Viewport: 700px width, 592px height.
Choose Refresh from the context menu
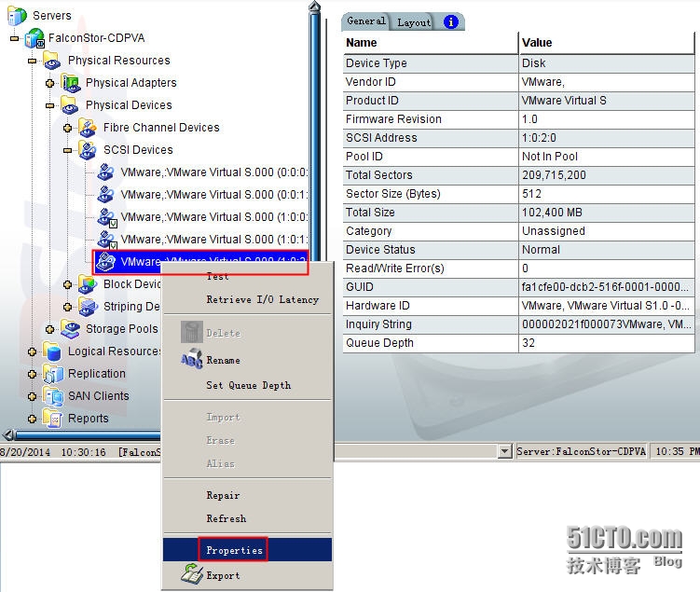point(247,518)
